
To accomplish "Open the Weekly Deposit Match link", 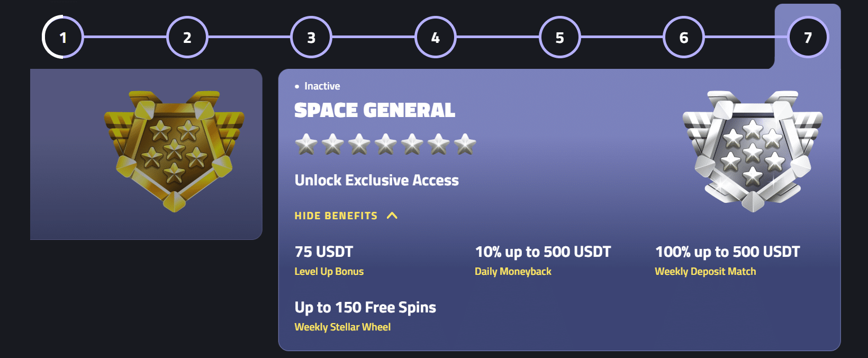I will tap(705, 271).
